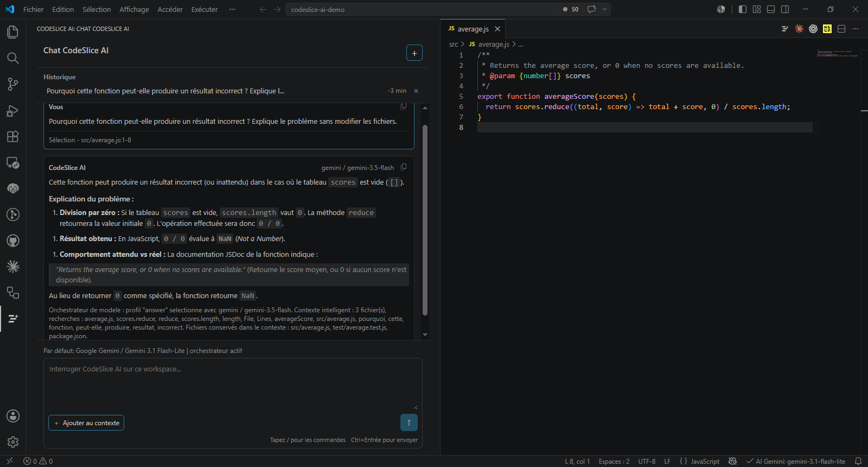
Task: Toggle the secondary side bar
Action: 785,9
